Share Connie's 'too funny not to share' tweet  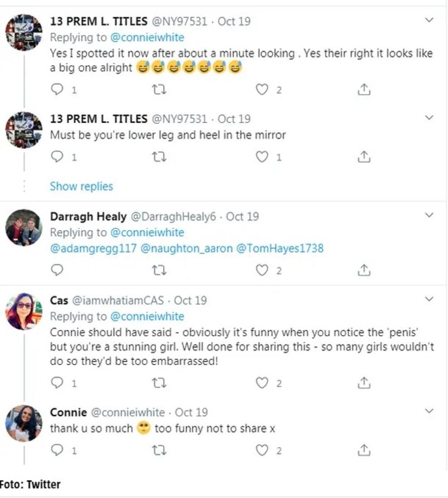point(364,451)
